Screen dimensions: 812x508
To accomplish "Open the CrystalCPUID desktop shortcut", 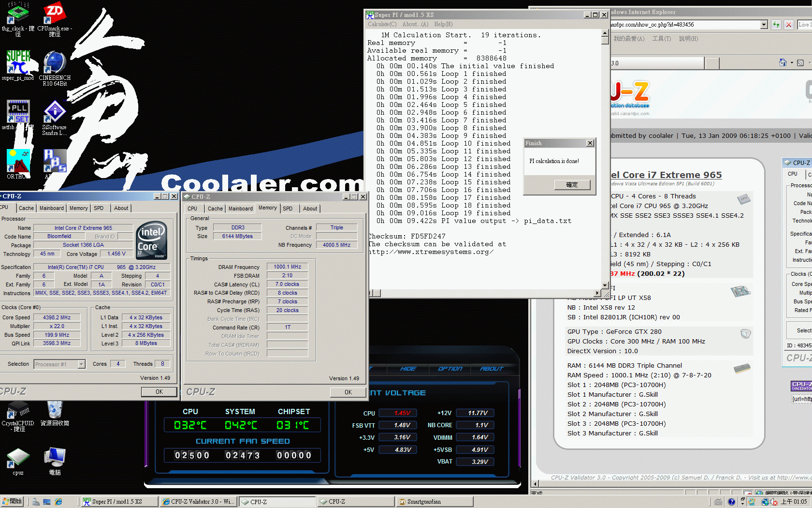I will point(18,410).
